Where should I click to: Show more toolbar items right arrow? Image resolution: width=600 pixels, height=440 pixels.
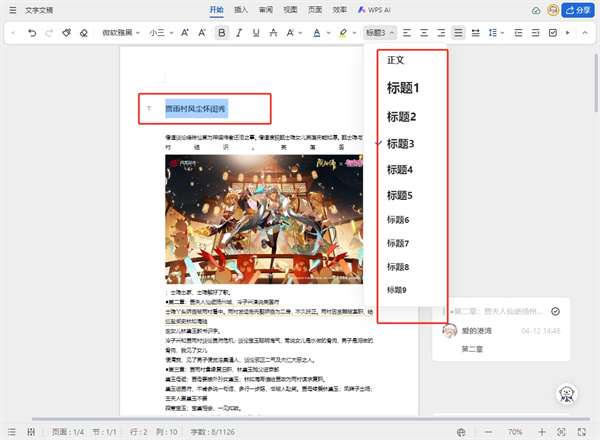point(568,33)
